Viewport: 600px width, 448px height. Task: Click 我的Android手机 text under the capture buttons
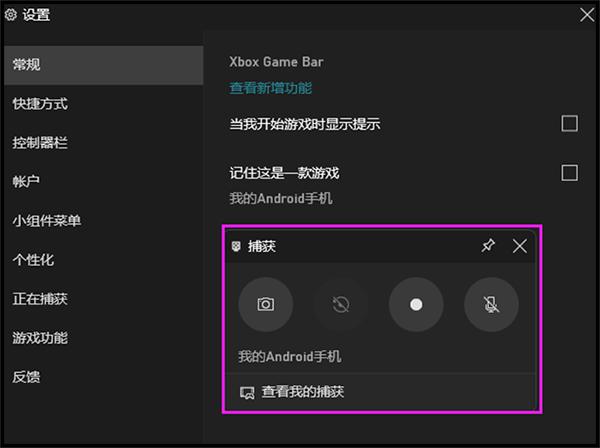[x=289, y=357]
